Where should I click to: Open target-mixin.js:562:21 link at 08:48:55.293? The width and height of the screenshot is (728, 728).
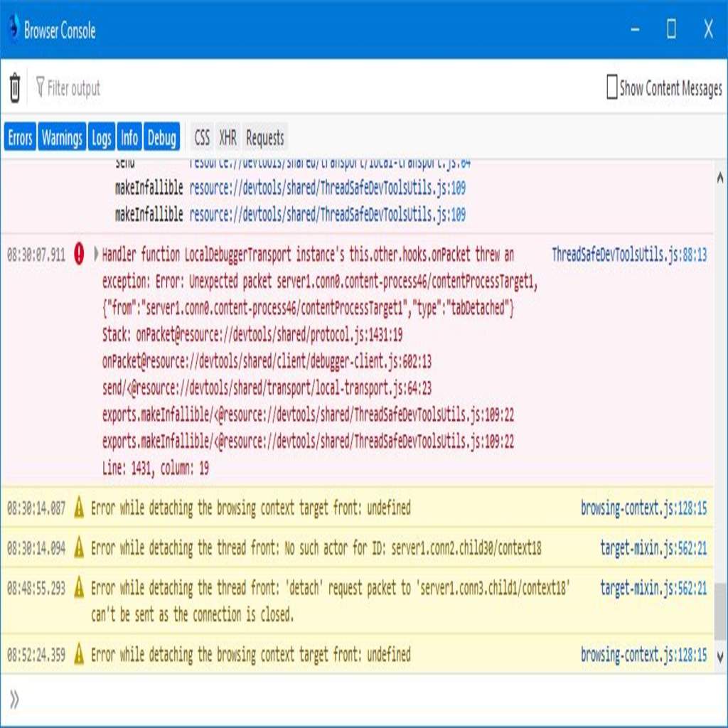[653, 588]
